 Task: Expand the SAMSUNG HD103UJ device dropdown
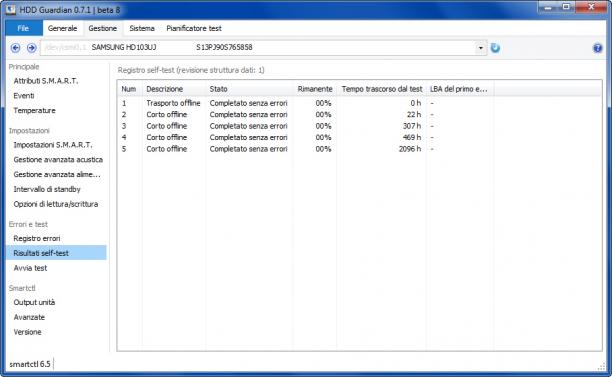pyautogui.click(x=480, y=48)
